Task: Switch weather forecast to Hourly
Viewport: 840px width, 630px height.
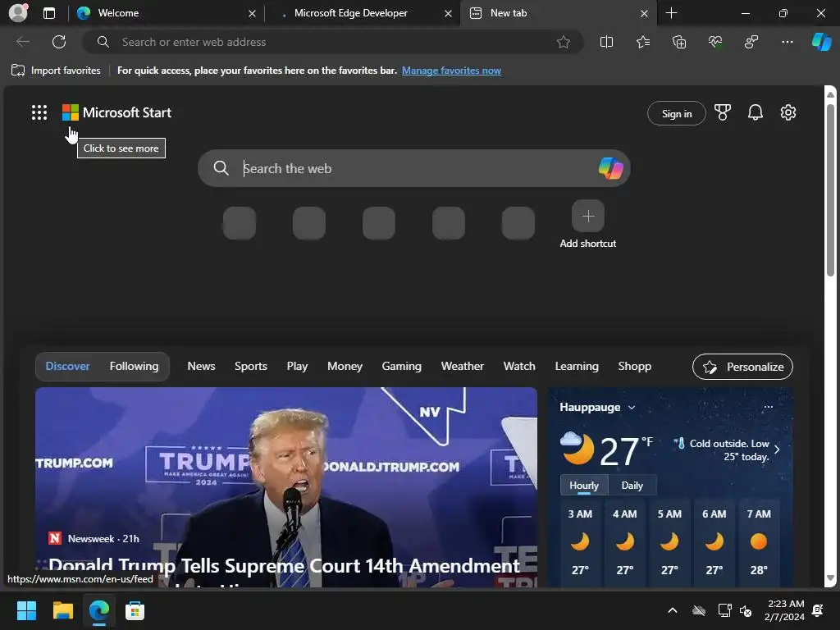Action: coord(583,486)
